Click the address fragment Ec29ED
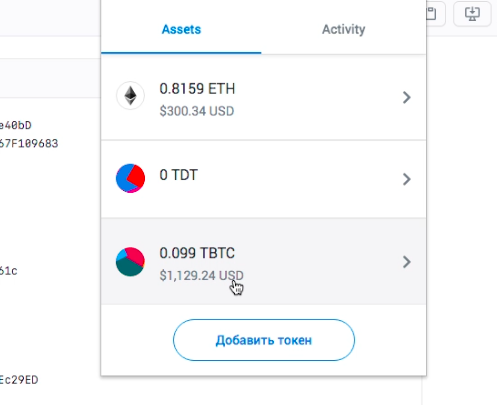This screenshot has width=497, height=405. (x=19, y=380)
